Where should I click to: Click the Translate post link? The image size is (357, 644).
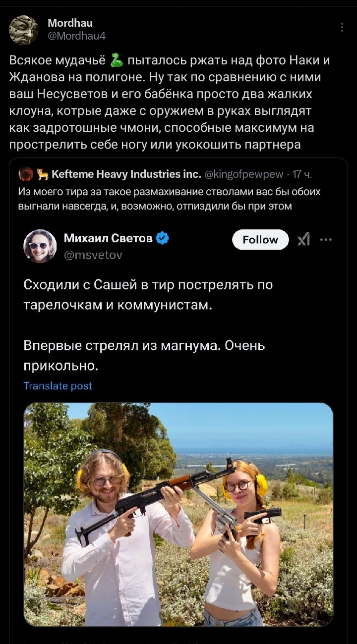coord(58,386)
